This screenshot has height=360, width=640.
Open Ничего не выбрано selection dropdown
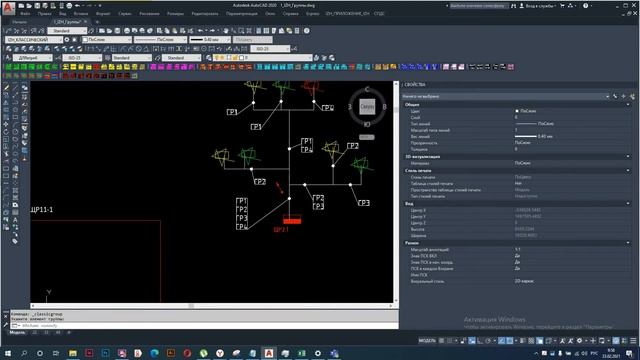505,96
